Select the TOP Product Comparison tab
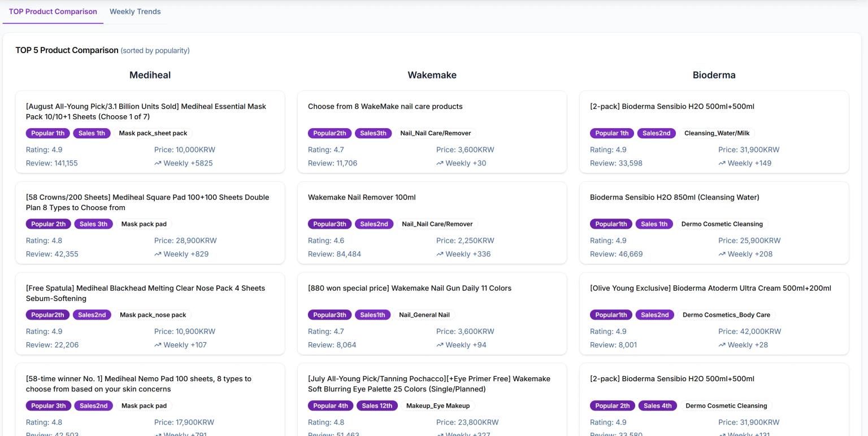868x436 pixels. click(53, 11)
